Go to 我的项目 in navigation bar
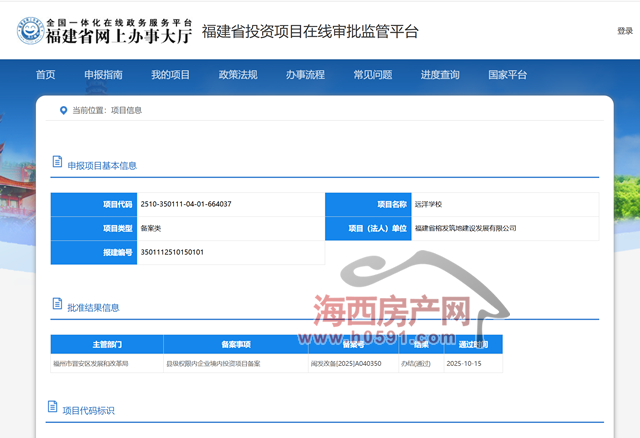 click(x=170, y=75)
